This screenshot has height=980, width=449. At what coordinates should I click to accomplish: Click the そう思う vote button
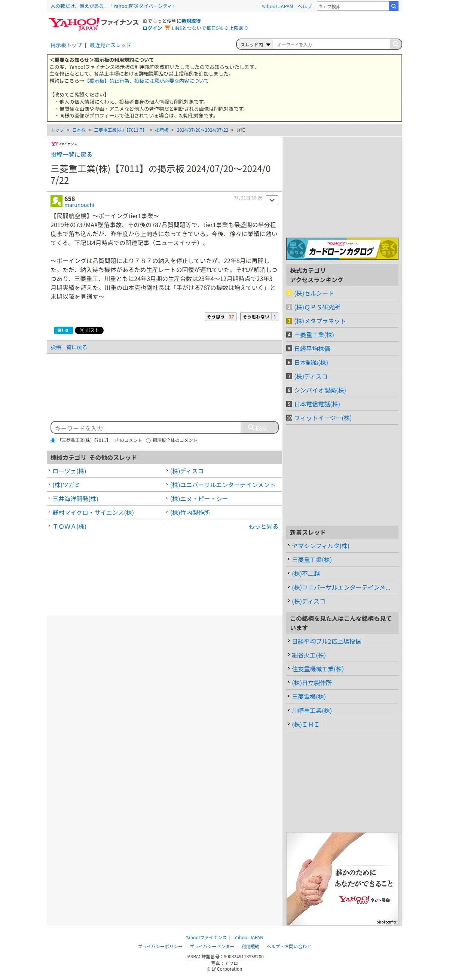220,317
